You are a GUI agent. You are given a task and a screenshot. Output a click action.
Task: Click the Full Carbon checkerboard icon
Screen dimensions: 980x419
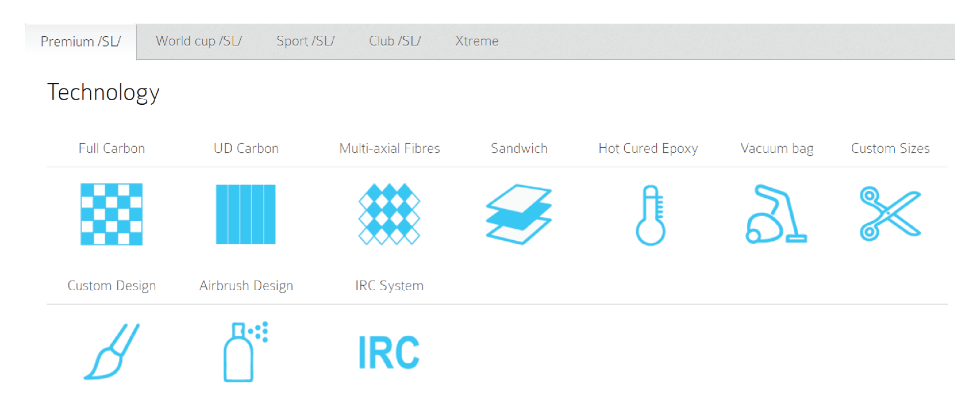point(111,214)
